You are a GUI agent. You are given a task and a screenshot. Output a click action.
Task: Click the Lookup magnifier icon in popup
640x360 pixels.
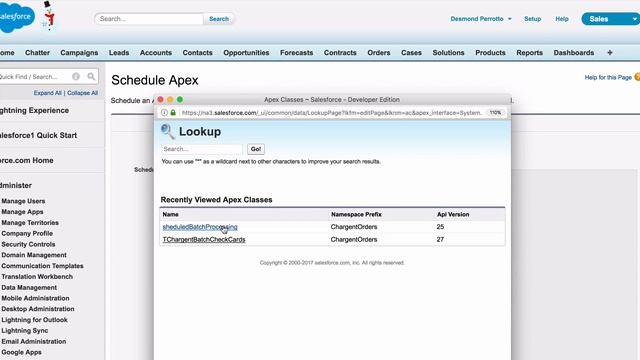[167, 131]
